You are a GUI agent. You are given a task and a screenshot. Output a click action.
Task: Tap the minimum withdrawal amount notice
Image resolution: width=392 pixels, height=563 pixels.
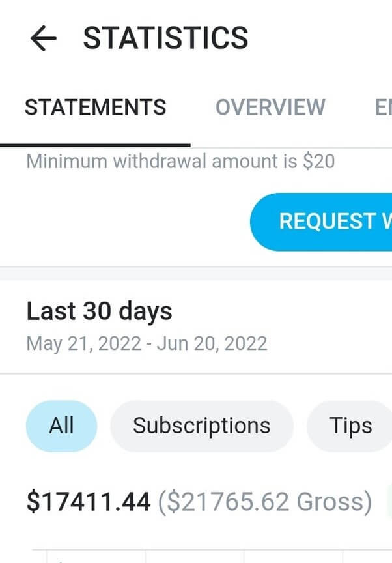pyautogui.click(x=180, y=161)
